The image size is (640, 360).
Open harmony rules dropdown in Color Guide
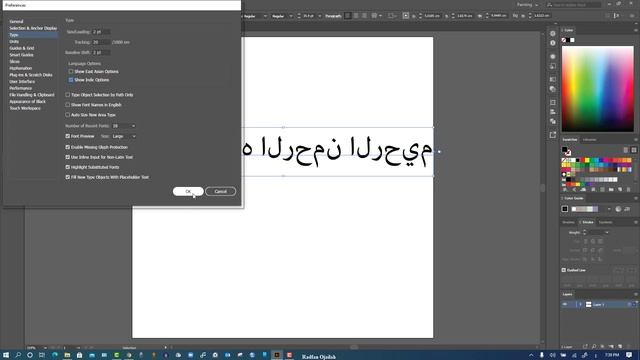(609, 209)
